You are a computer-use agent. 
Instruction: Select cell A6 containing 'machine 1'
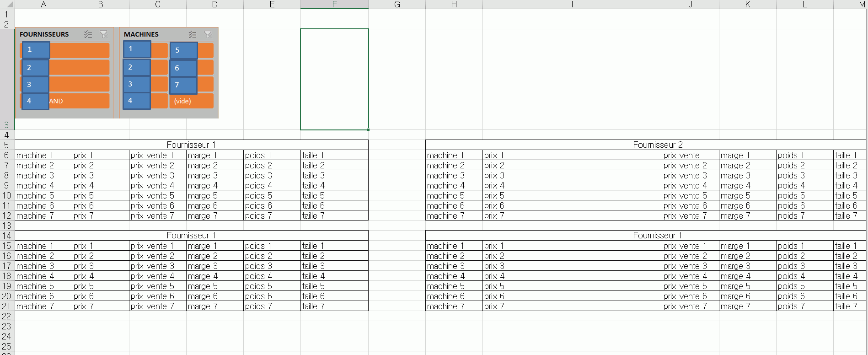[43, 155]
